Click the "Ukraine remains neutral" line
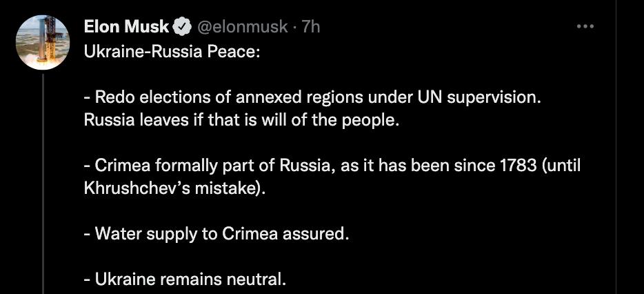Image resolution: width=644 pixels, height=294 pixels. (x=184, y=279)
